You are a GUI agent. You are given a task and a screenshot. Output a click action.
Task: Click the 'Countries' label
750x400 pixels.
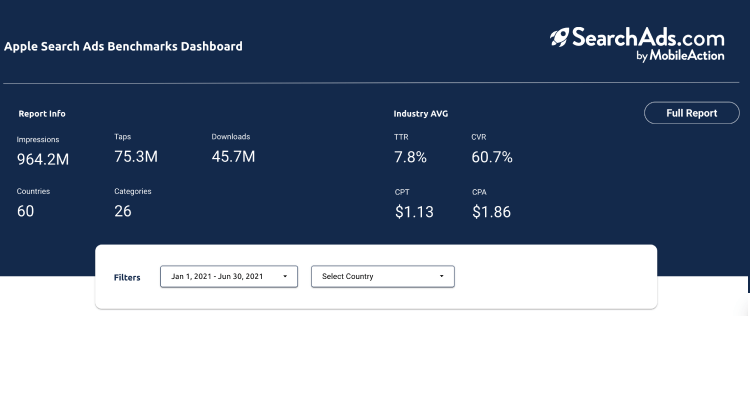pyautogui.click(x=33, y=191)
